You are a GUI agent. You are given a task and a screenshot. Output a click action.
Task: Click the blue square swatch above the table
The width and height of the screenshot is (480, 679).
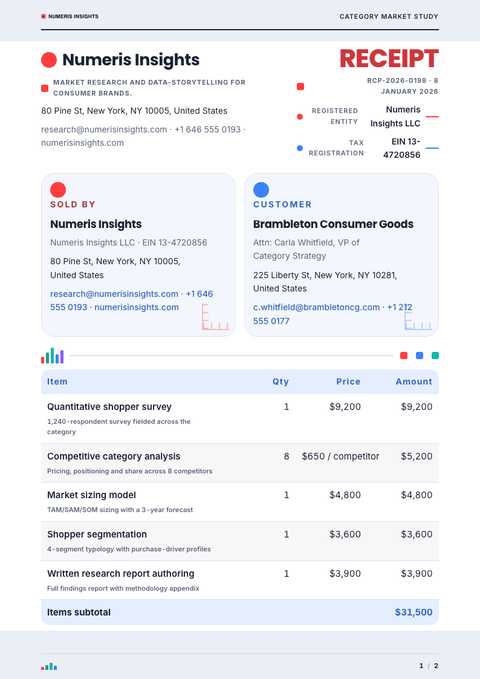click(x=419, y=356)
